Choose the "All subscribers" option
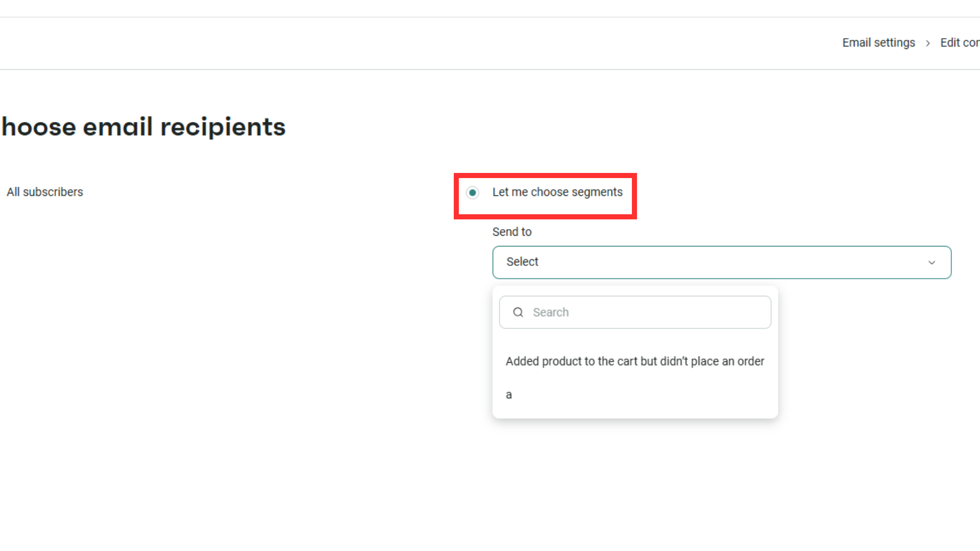 tap(45, 192)
